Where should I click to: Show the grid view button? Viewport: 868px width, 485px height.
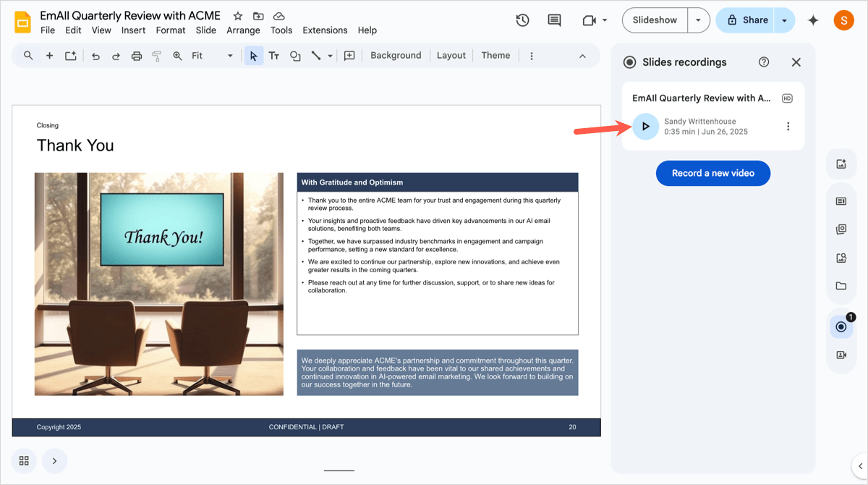(24, 461)
